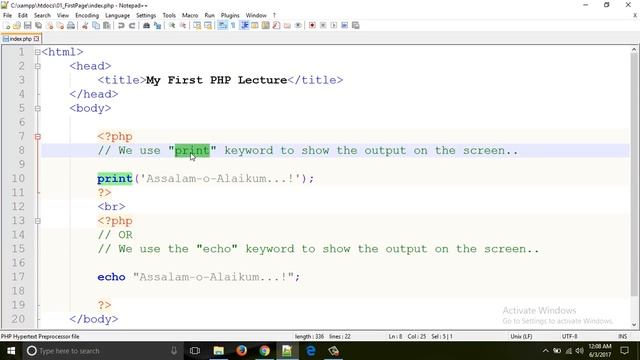
Task: Click the Close All toolbar icon
Action: click(x=60, y=25)
